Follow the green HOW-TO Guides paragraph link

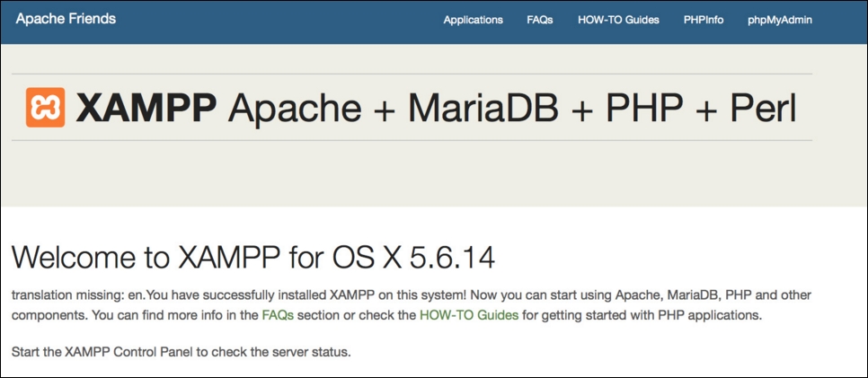click(469, 316)
